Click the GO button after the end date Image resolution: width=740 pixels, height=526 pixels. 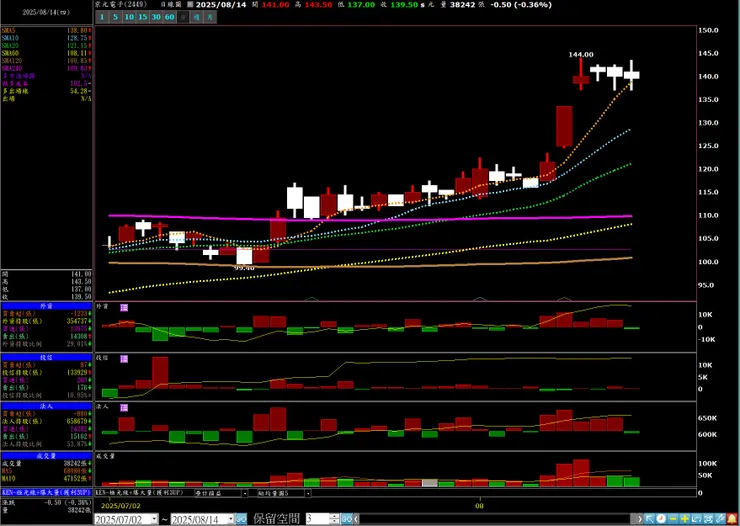(241, 519)
